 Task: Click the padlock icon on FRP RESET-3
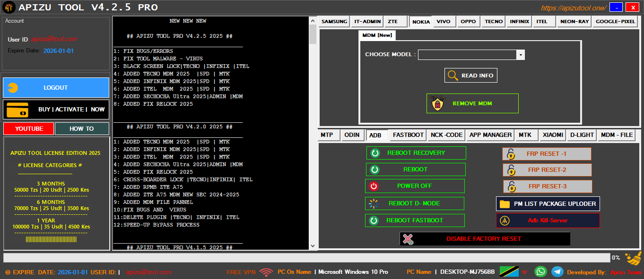(511, 186)
